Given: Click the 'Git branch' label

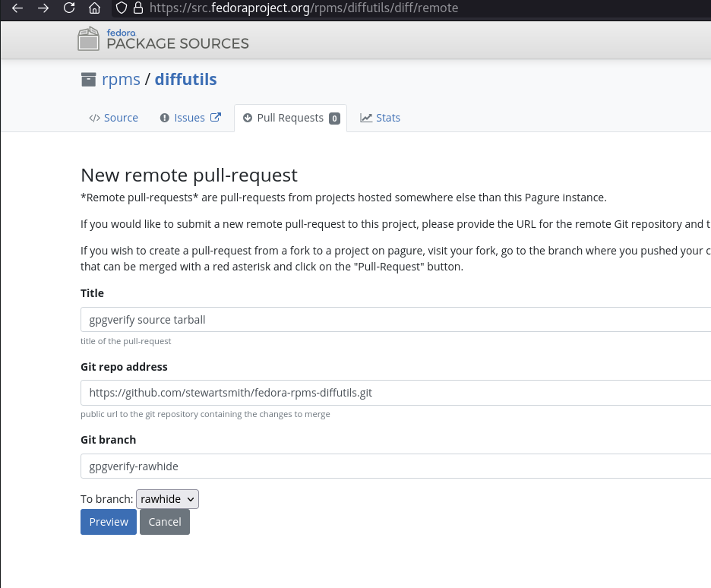Looking at the screenshot, I should [109, 440].
